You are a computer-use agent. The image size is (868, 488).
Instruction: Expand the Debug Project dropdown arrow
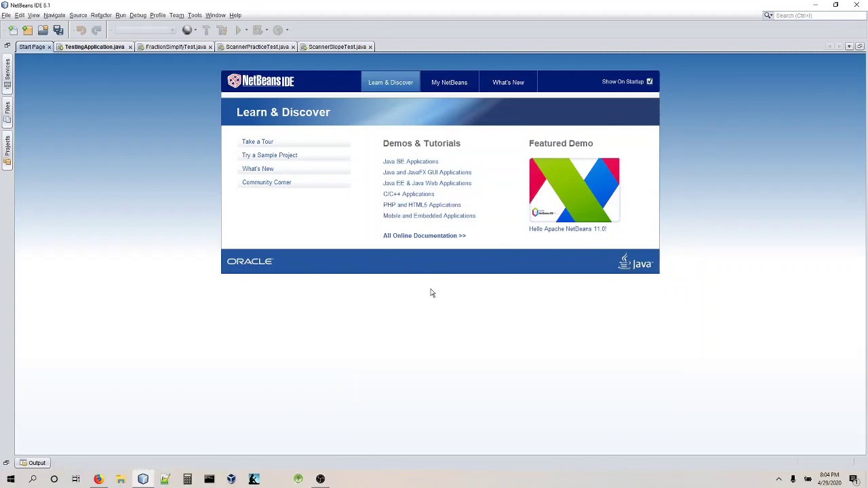(266, 30)
